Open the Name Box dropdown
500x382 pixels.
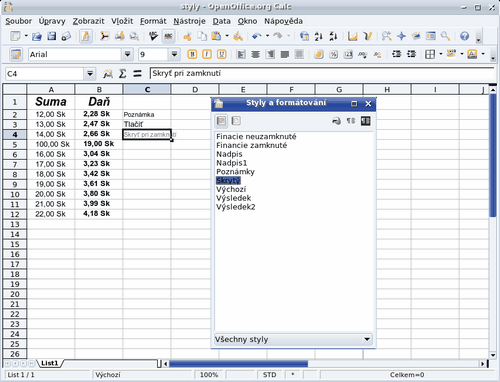[90, 74]
